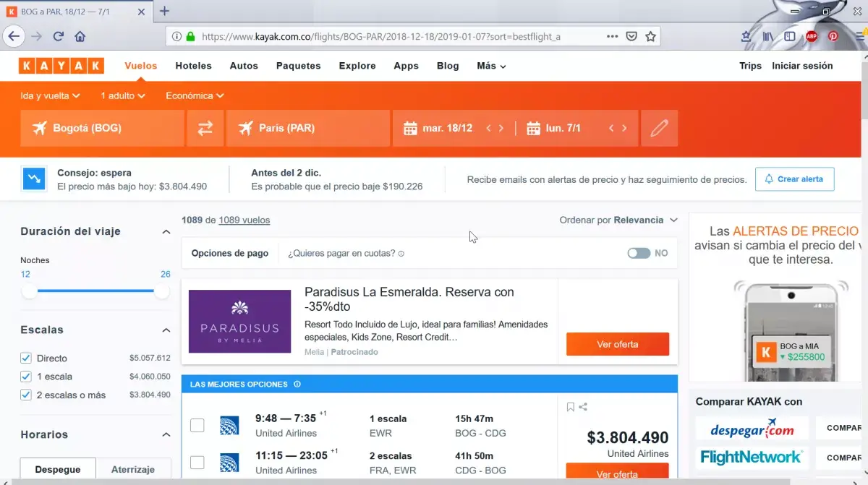Screen dimensions: 868x485
Task: Click the París (PAR) destination field
Action: point(308,128)
